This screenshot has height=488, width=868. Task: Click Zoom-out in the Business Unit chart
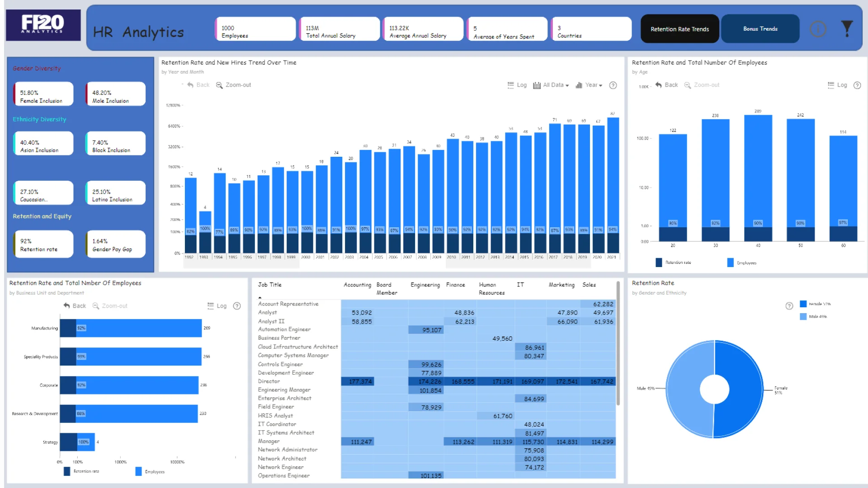(110, 306)
